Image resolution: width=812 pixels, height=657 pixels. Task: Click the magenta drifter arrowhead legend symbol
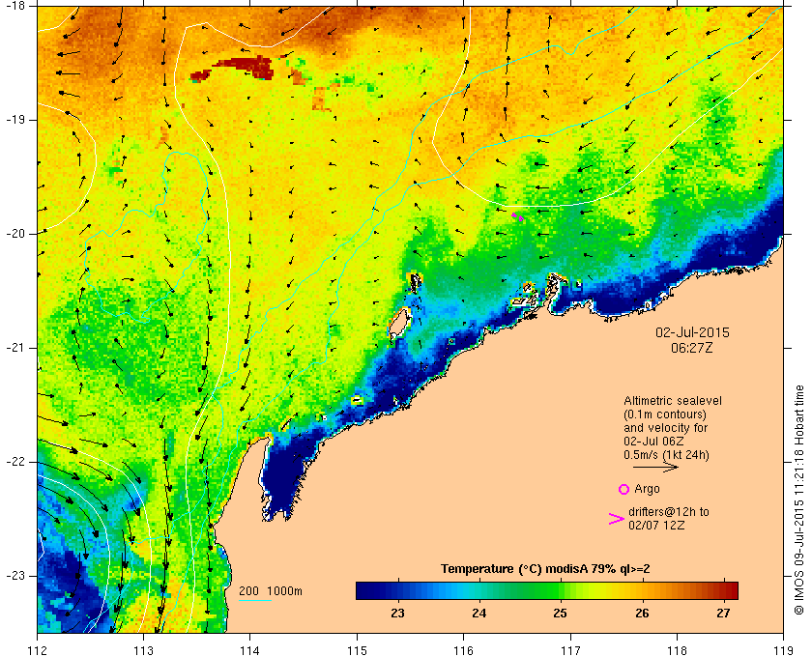tap(616, 519)
